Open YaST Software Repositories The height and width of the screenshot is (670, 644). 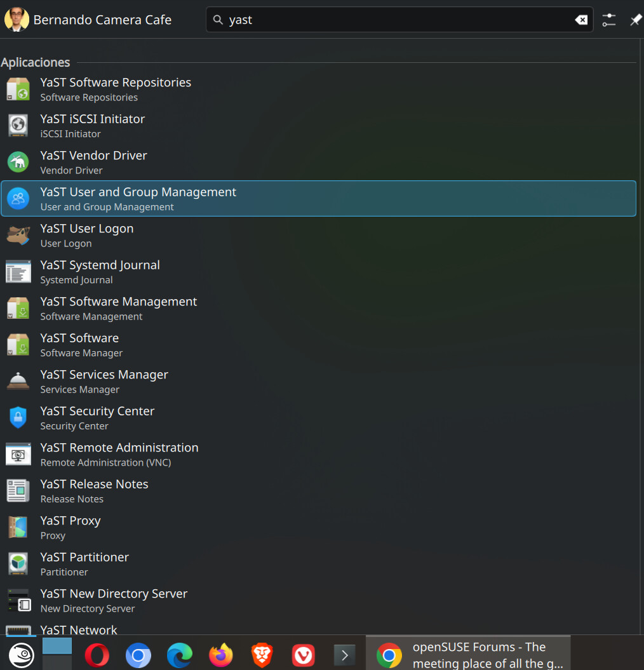click(x=116, y=89)
